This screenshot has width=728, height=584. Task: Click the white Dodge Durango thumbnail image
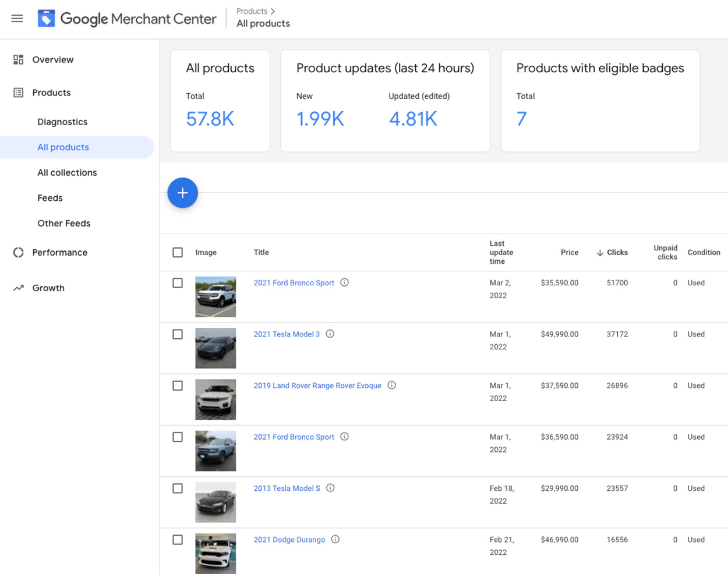(215, 553)
